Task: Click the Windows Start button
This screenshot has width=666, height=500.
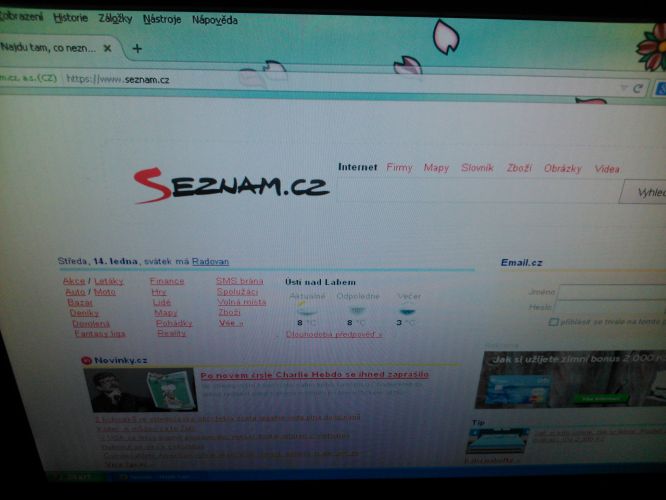Action: click(x=74, y=477)
